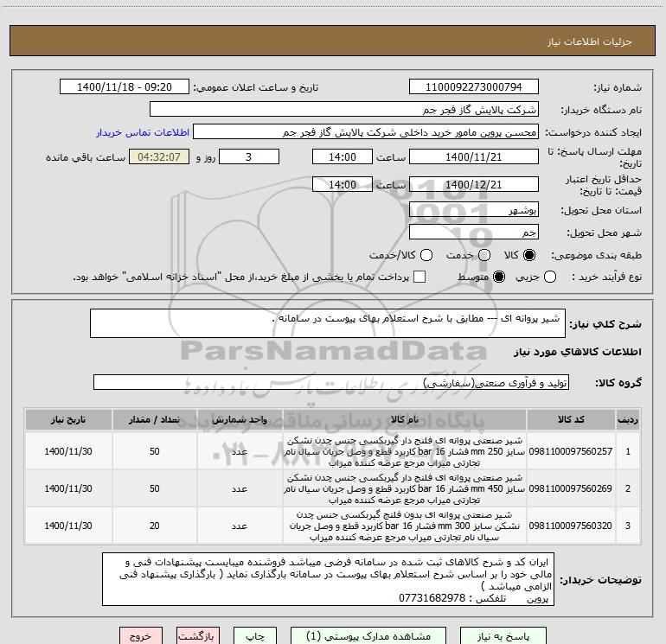The image size is (666, 644).
Task: Choose the متوسط purchase type radio
Action: [499, 277]
